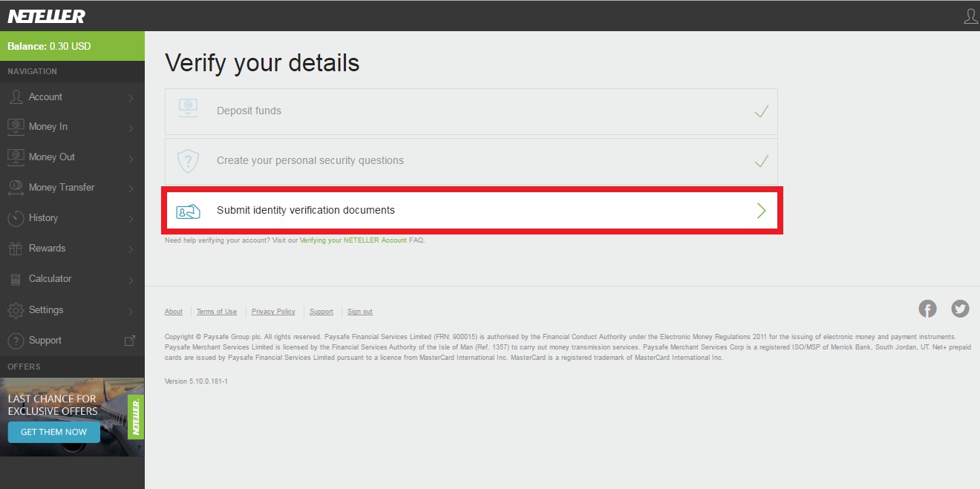Click the Money Out icon
This screenshot has height=489, width=980.
click(16, 157)
